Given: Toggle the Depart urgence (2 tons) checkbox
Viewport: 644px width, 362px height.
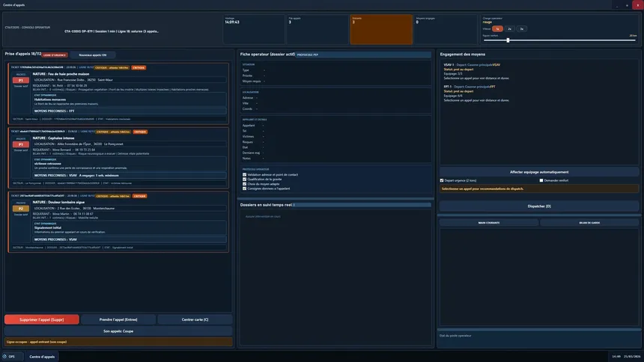Looking at the screenshot, I should [442, 180].
